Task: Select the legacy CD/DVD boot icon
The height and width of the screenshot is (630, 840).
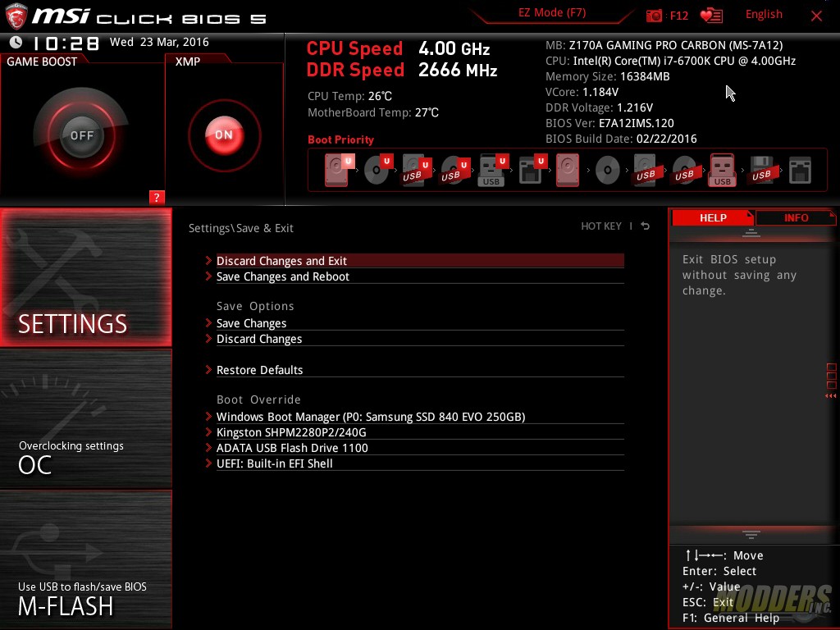Action: coord(607,170)
